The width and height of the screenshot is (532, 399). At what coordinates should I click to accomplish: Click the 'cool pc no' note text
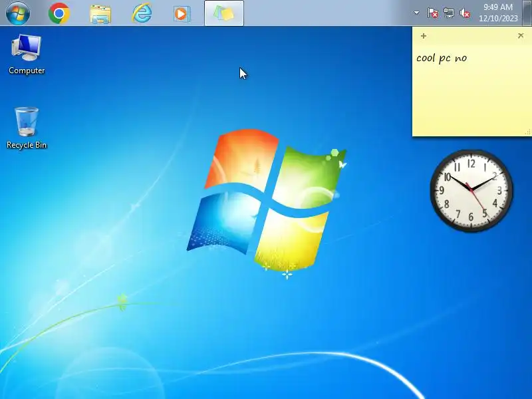click(x=442, y=58)
